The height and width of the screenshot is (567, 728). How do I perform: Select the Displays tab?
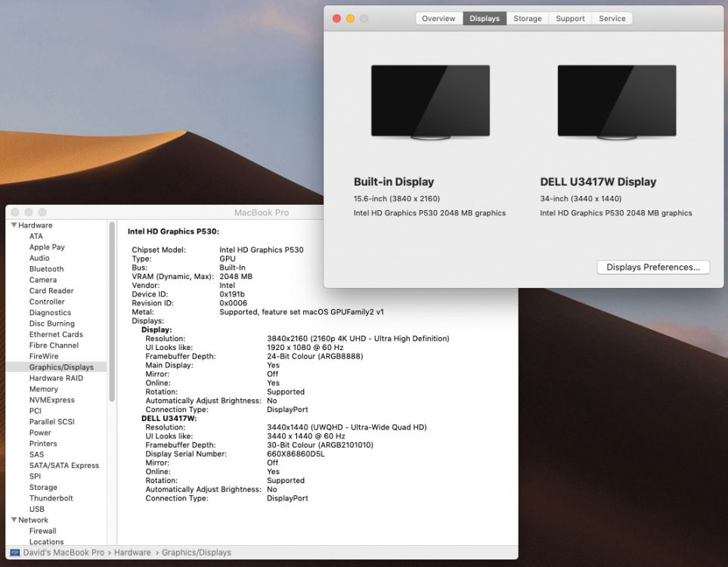tap(485, 19)
